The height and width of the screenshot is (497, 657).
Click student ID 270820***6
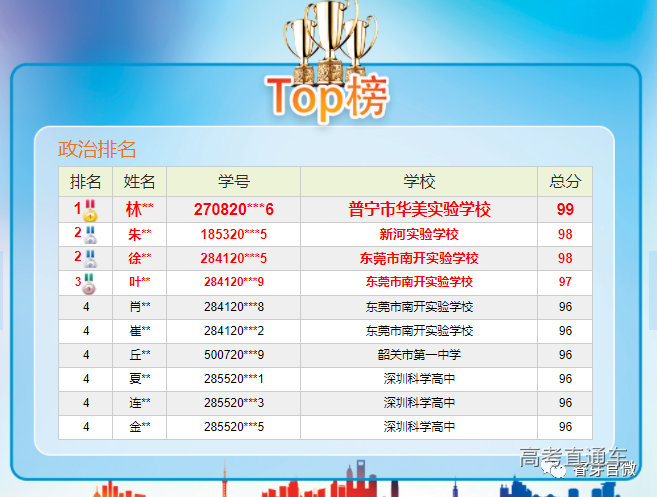233,210
